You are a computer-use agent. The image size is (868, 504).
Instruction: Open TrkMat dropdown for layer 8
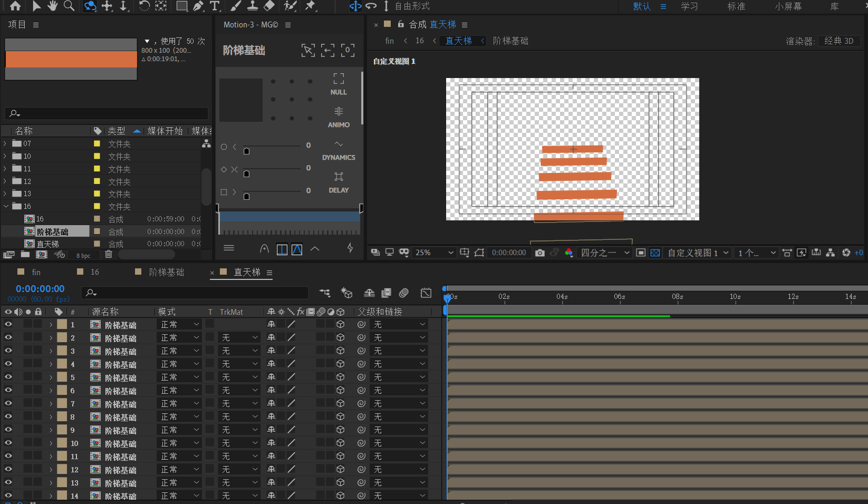coord(239,416)
